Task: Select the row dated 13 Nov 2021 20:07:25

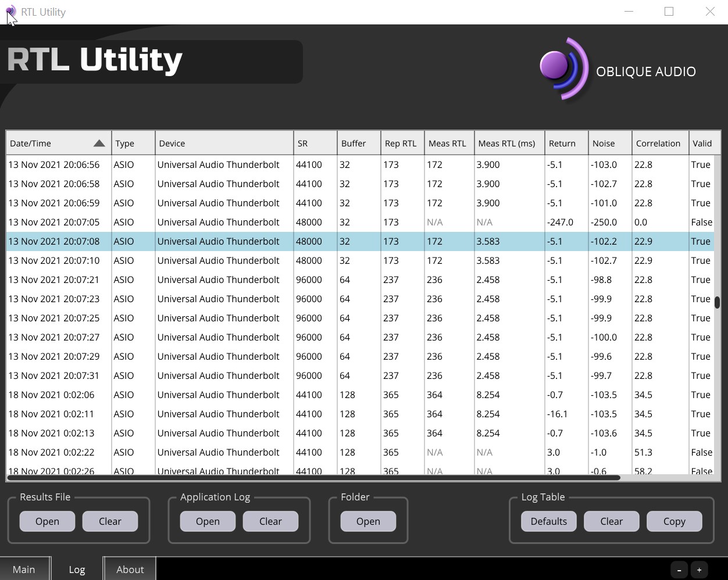Action: pyautogui.click(x=360, y=318)
